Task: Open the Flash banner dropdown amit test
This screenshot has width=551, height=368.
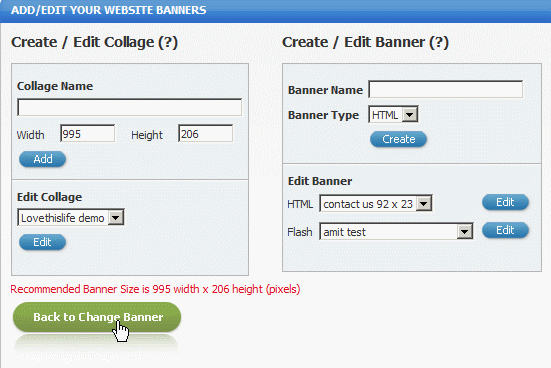Action: [x=396, y=231]
